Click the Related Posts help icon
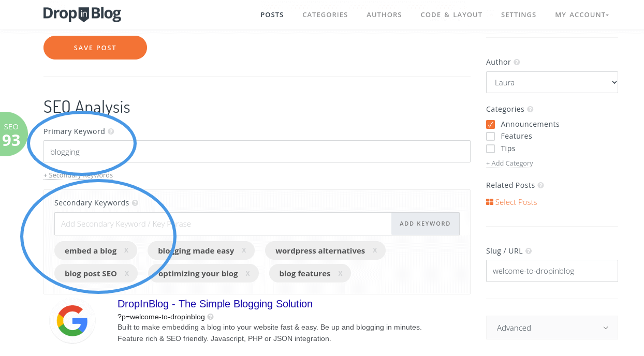644x356 pixels. pos(540,185)
